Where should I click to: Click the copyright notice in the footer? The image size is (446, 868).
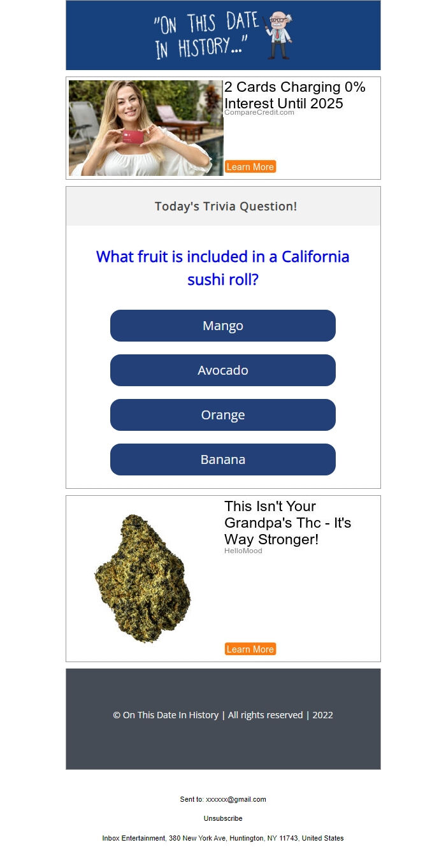coord(222,715)
